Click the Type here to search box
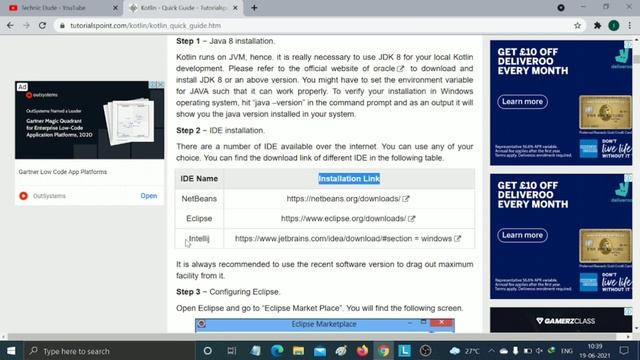Screen dimensions: 640x360 coord(109,351)
